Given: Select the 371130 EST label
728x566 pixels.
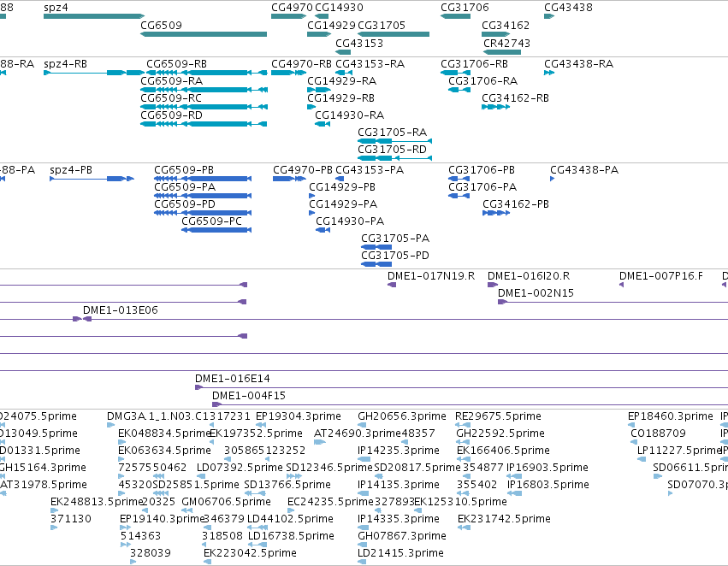Looking at the screenshot, I should pos(71,519).
